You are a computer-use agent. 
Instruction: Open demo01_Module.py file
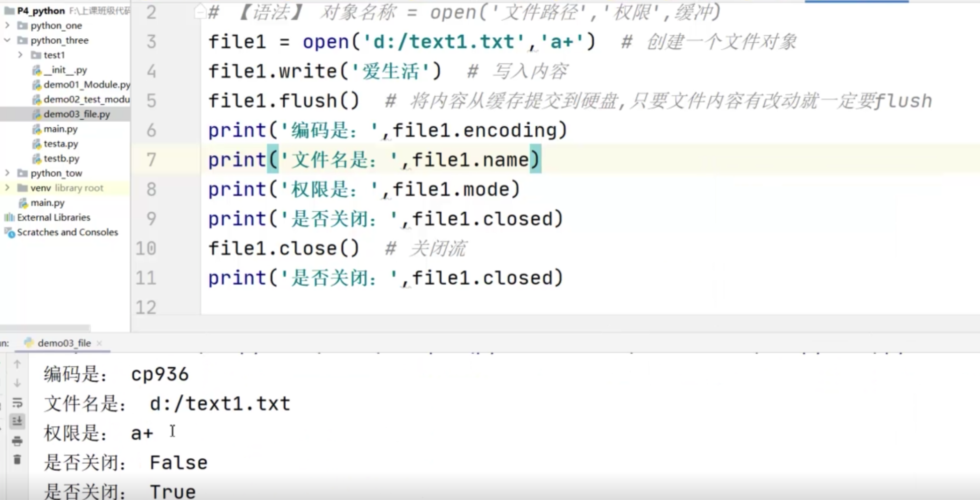click(x=87, y=85)
